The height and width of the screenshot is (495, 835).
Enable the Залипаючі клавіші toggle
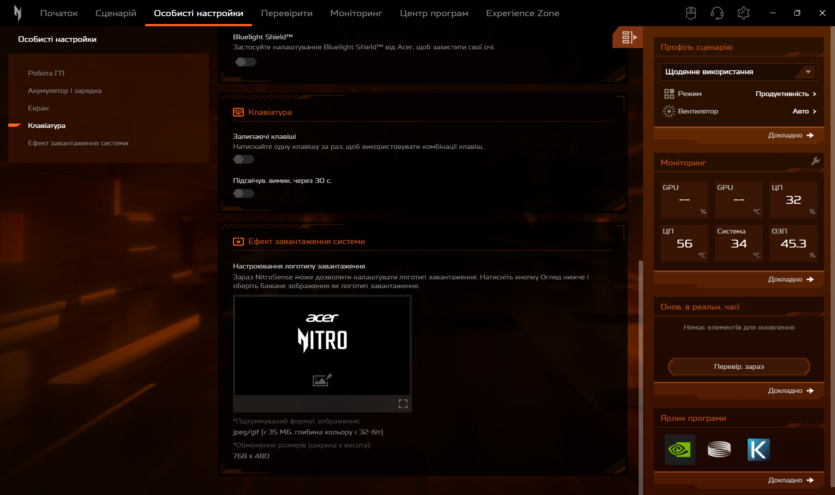[244, 159]
